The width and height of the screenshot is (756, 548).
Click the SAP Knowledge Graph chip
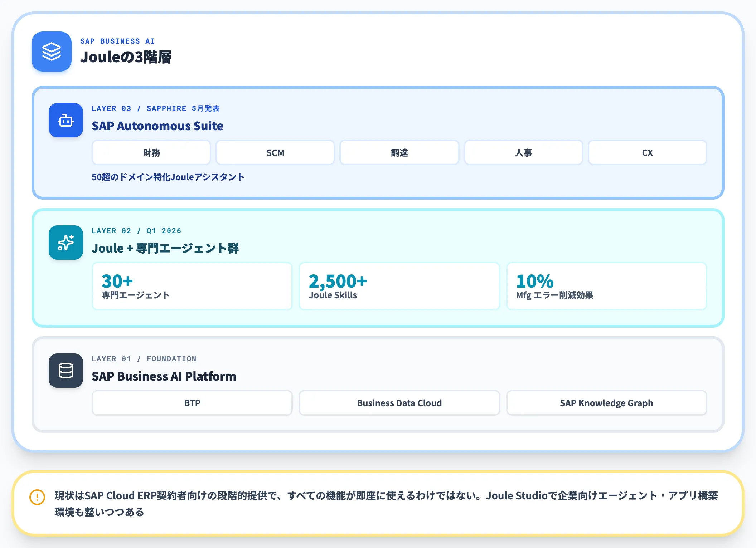pos(607,403)
